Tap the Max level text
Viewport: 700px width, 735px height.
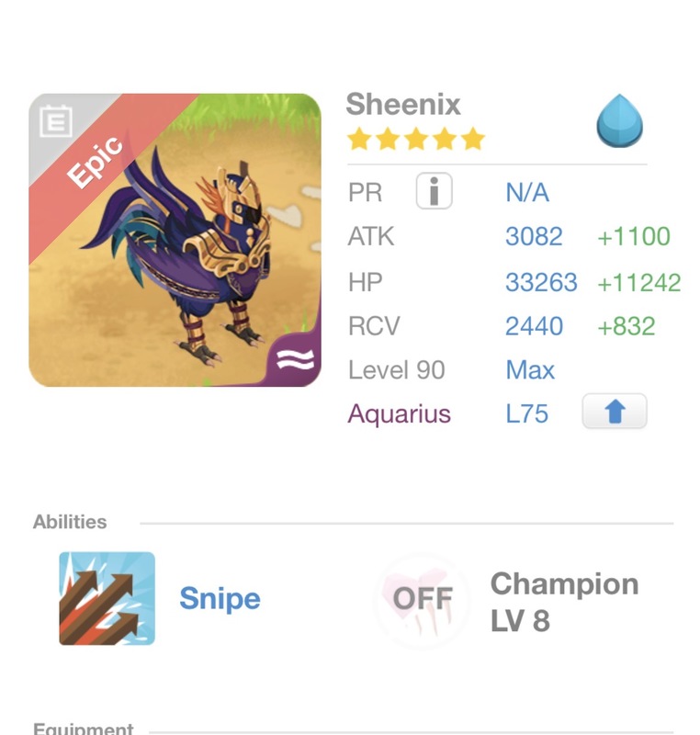point(530,370)
